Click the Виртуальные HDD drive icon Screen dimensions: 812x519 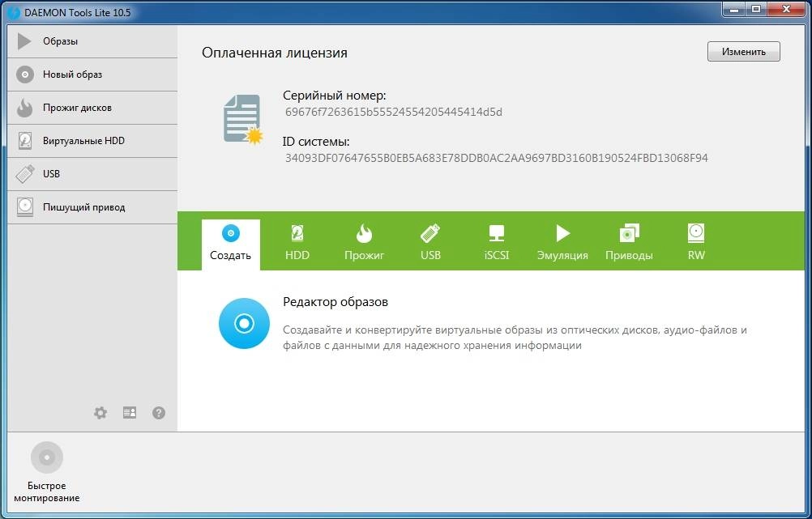(x=25, y=141)
